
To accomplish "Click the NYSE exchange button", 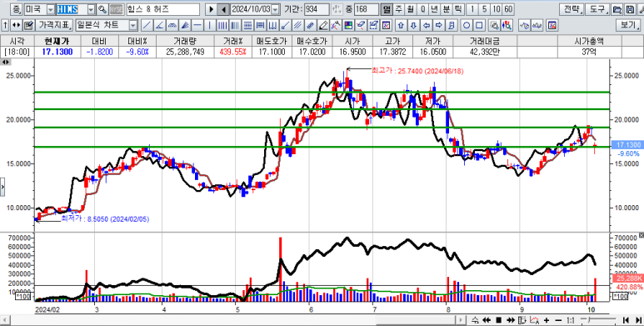I will point(117,9).
